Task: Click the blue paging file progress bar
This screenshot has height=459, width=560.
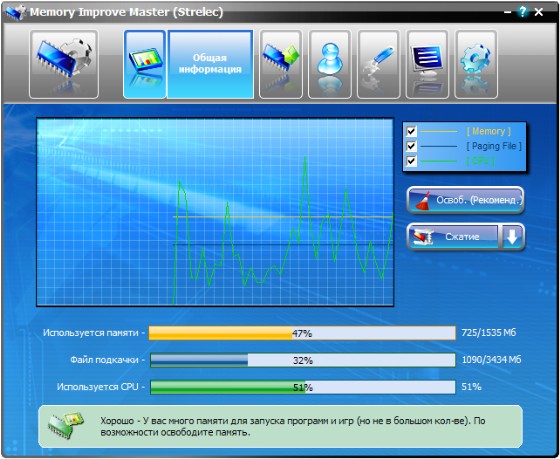Action: point(303,360)
